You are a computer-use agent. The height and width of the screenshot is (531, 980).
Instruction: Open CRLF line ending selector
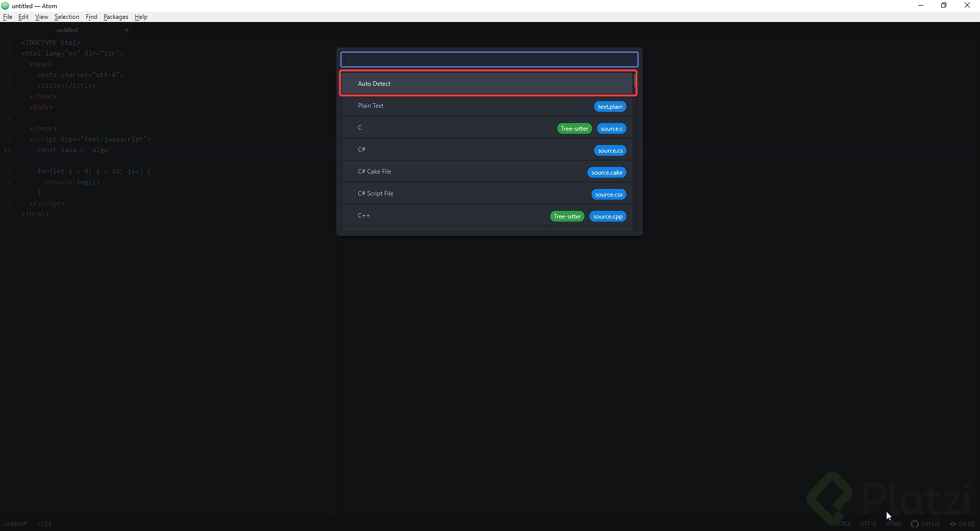844,524
